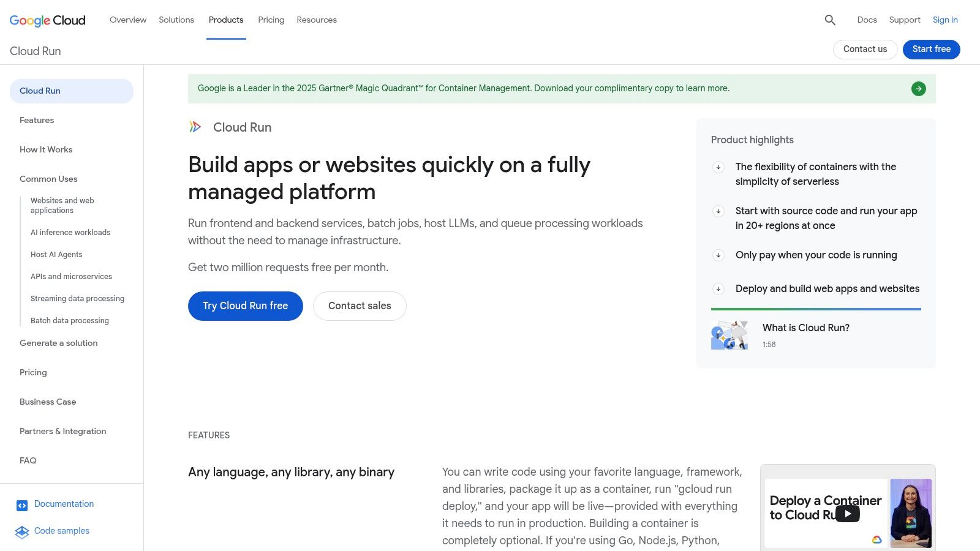Expand 'Only pay when your code is running' arrow
This screenshot has width=980, height=551.
pos(718,255)
